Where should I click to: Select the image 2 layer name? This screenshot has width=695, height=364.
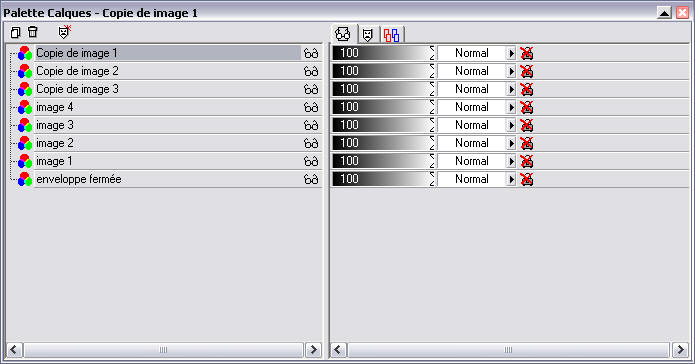[55, 143]
